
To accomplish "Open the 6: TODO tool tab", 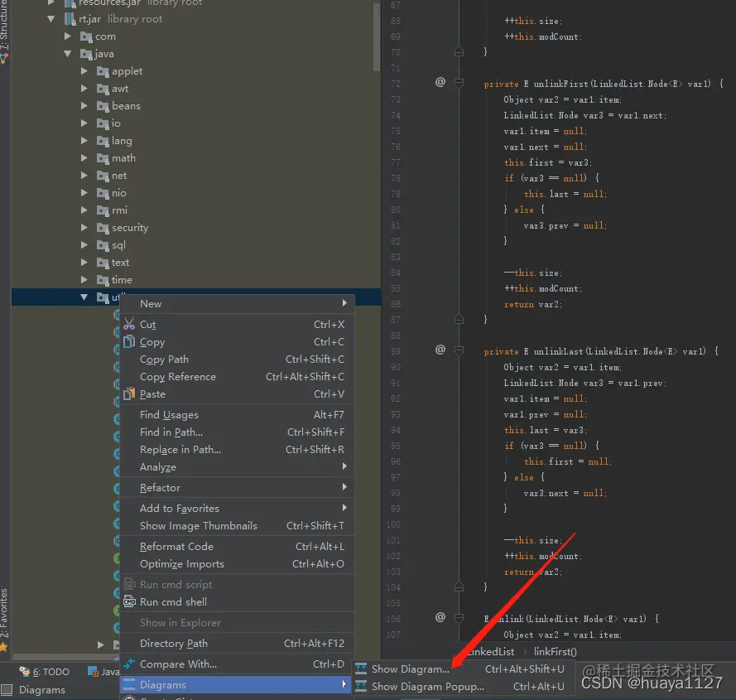I will (45, 672).
